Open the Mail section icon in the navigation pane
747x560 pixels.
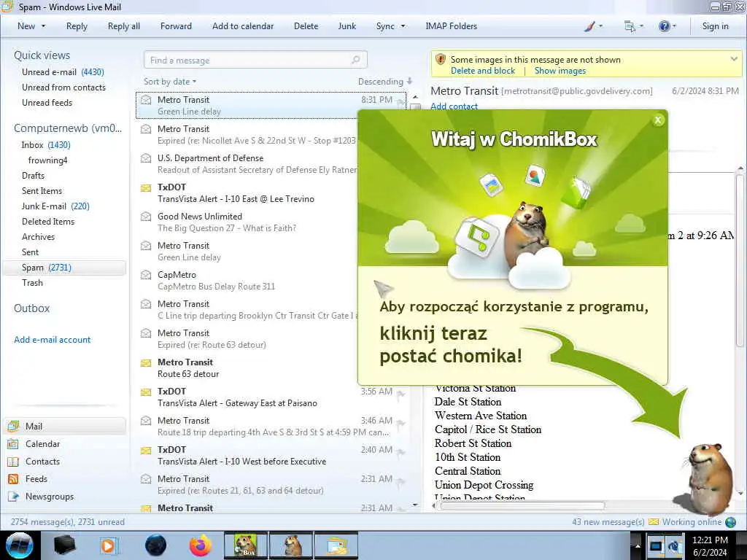click(x=13, y=426)
